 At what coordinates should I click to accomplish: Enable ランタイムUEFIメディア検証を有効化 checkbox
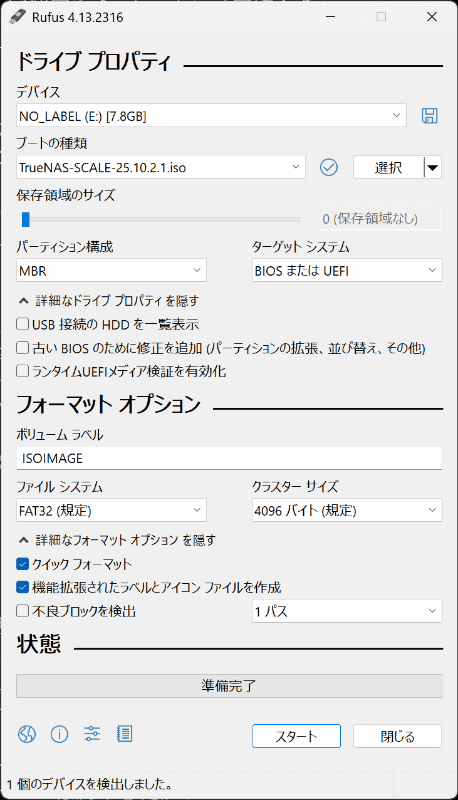click(x=22, y=371)
